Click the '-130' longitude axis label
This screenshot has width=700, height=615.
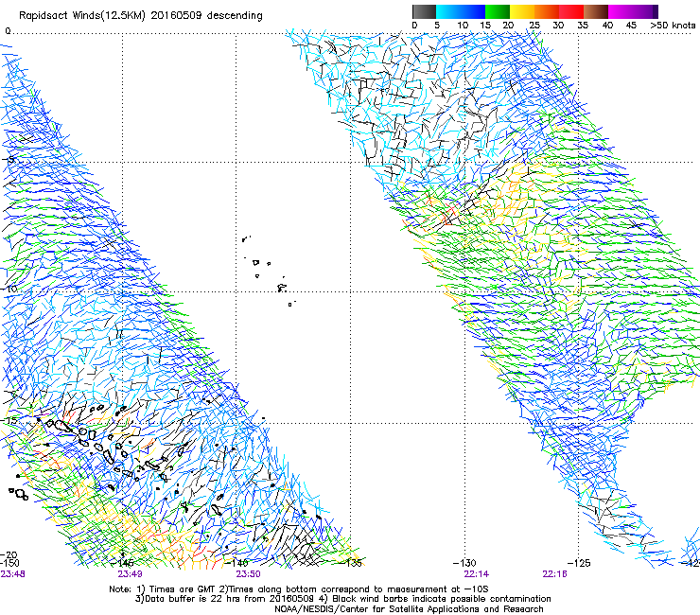[x=464, y=563]
